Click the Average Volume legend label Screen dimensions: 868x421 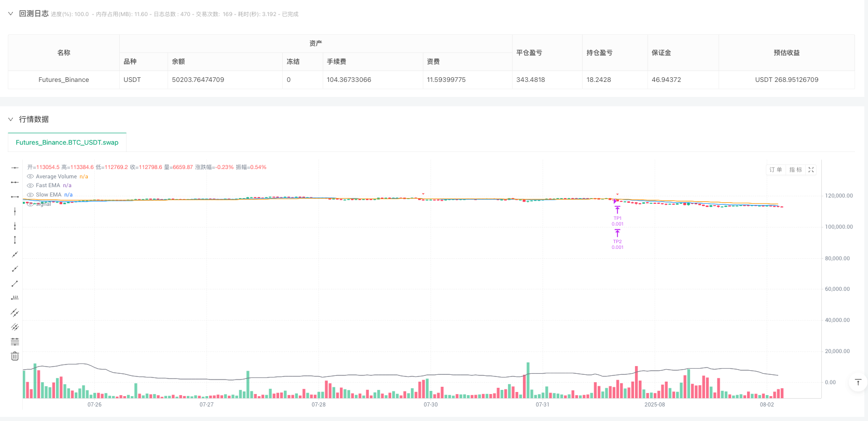[56, 176]
